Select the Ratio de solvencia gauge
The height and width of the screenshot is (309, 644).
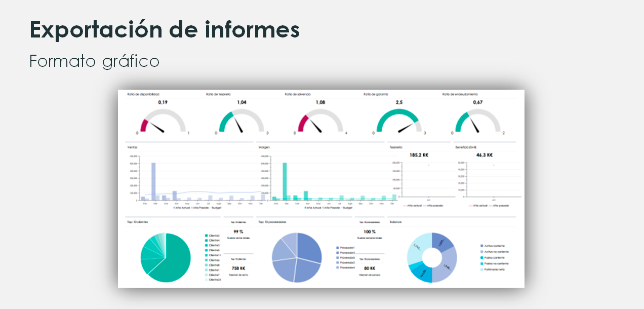319,122
